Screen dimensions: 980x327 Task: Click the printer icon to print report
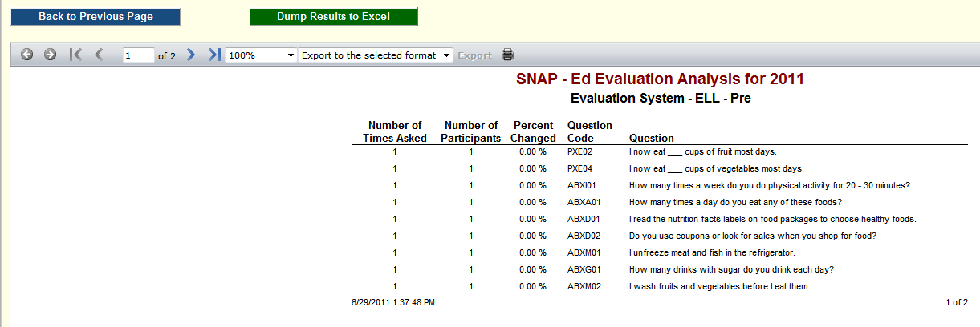tap(507, 54)
